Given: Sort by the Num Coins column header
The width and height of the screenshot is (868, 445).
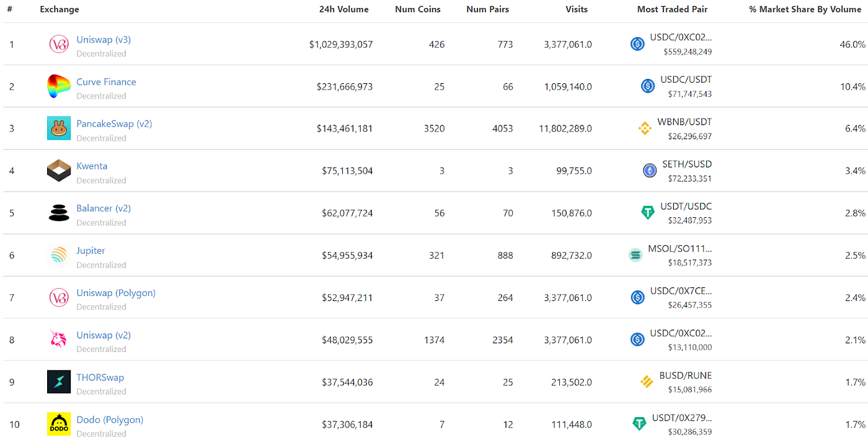Looking at the screenshot, I should (x=418, y=9).
